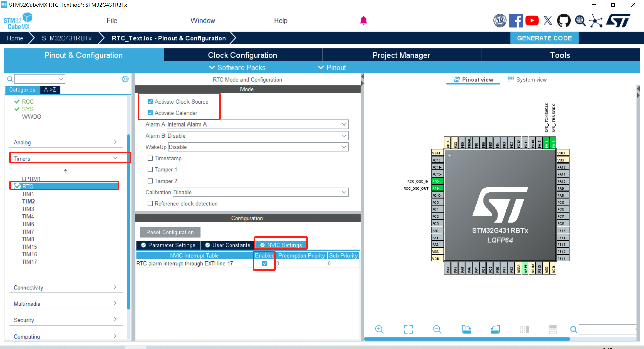Image resolution: width=644 pixels, height=349 pixels.
Task: Click the notification bell icon
Action: pos(363,21)
